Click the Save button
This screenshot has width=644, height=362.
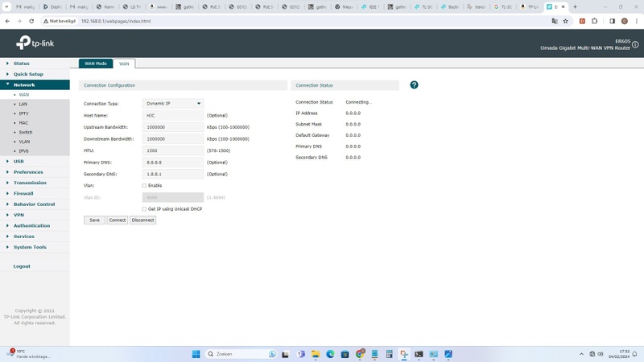94,220
